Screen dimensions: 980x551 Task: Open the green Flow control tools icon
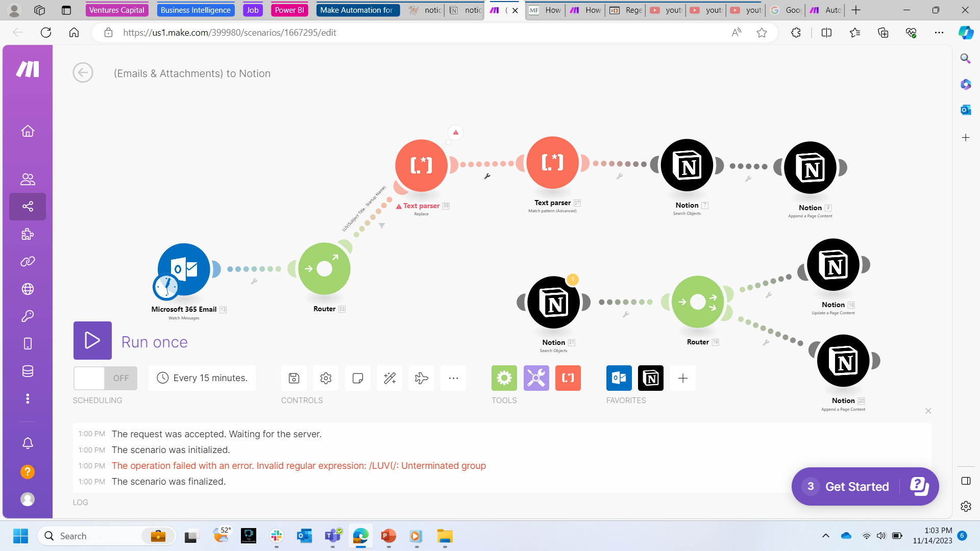[x=504, y=378]
